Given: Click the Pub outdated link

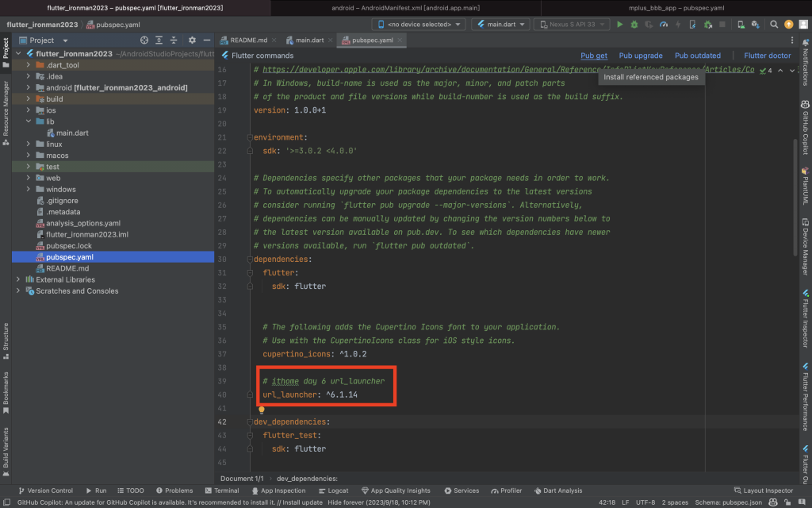Looking at the screenshot, I should [x=698, y=56].
